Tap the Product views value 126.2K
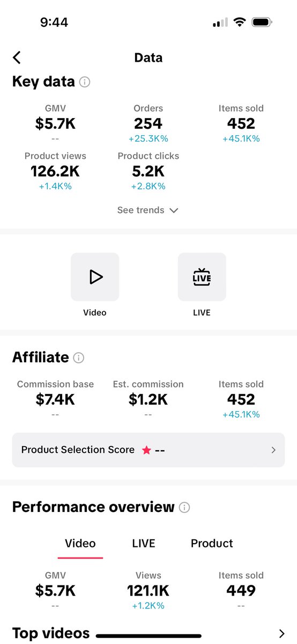Viewport: 297px width, 644px height. point(55,172)
